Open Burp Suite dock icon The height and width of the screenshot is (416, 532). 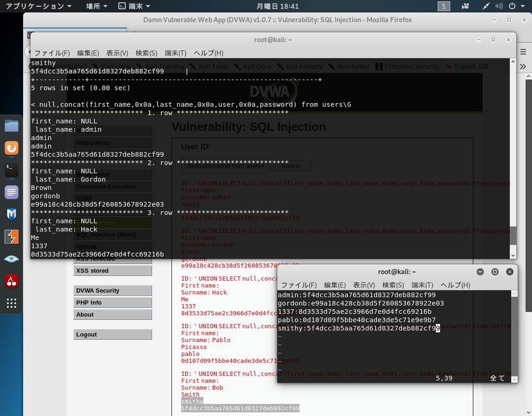pos(12,237)
